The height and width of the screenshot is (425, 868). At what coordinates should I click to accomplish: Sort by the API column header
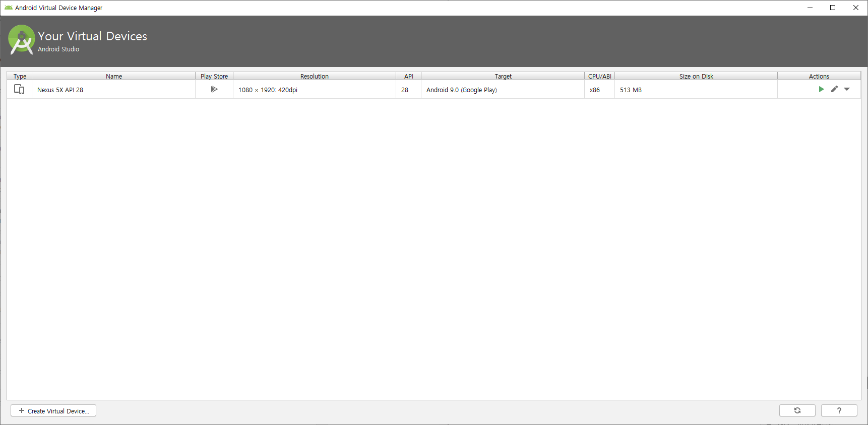(x=409, y=76)
